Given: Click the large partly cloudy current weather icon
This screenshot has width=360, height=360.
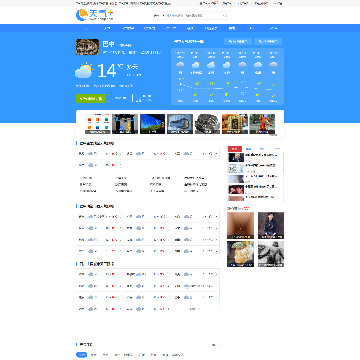Looking at the screenshot, I should 84,71.
